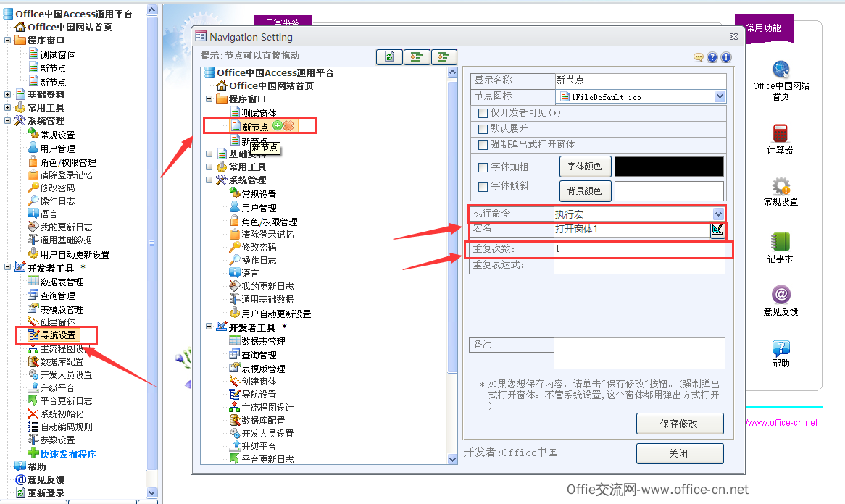Click the 保存修改 button
This screenshot has width=845, height=504.
pyautogui.click(x=680, y=424)
